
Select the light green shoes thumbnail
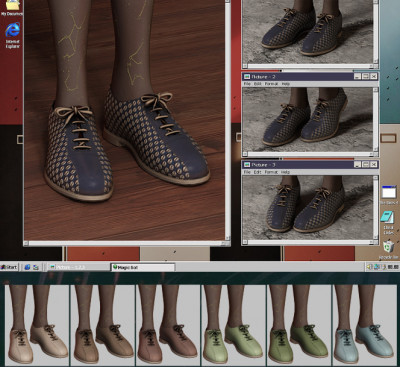coord(233,325)
